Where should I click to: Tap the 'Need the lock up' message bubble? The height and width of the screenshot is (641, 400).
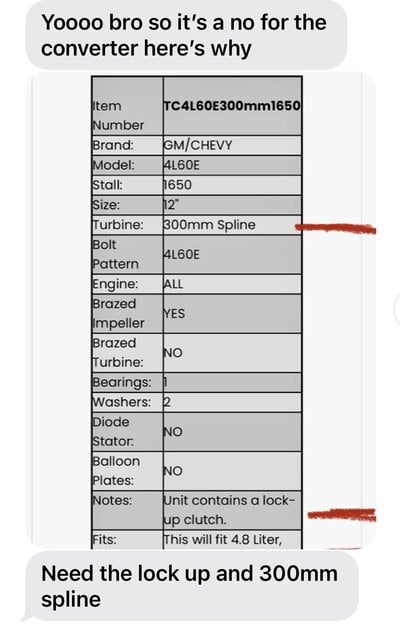pos(190,586)
